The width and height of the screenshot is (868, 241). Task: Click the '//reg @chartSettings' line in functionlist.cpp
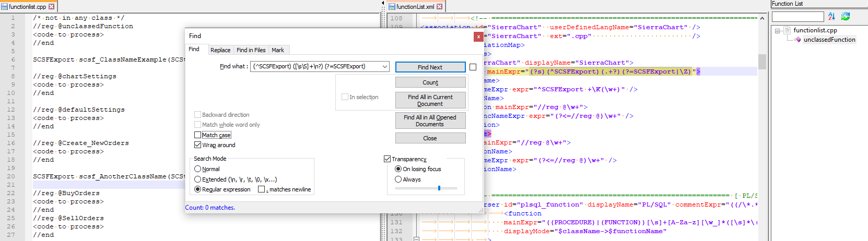point(75,76)
